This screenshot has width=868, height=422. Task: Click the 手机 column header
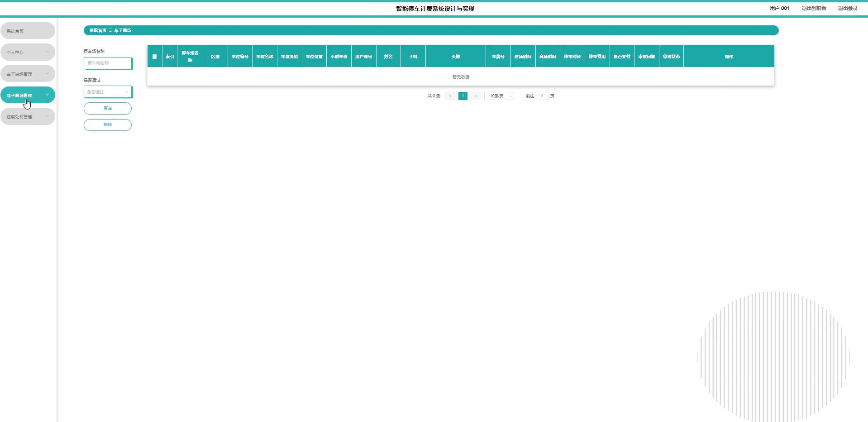coord(413,57)
